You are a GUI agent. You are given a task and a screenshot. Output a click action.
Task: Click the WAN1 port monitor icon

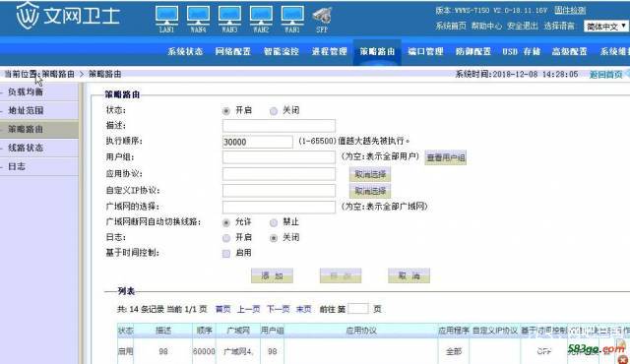point(292,16)
